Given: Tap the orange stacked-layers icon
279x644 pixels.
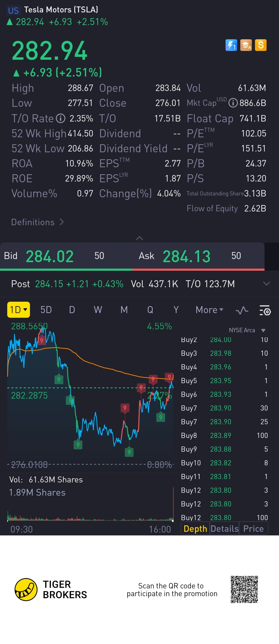Looking at the screenshot, I should click(246, 45).
